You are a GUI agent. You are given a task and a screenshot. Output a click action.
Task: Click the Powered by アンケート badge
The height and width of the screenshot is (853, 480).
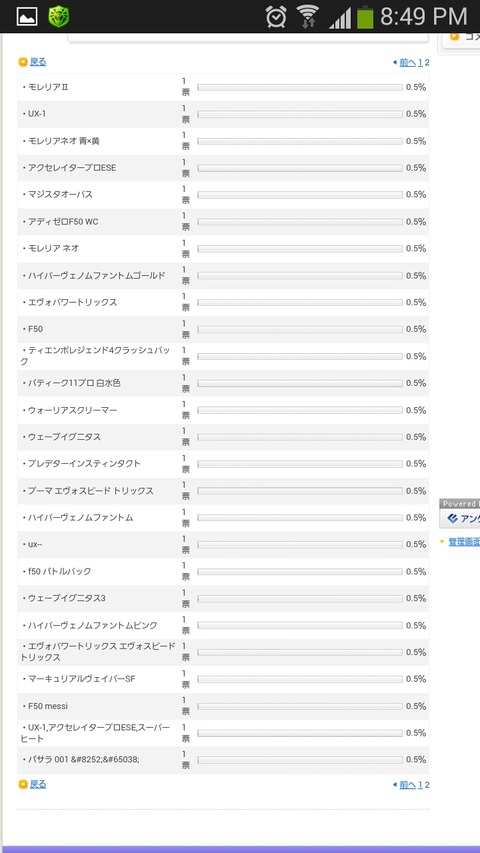tap(460, 514)
